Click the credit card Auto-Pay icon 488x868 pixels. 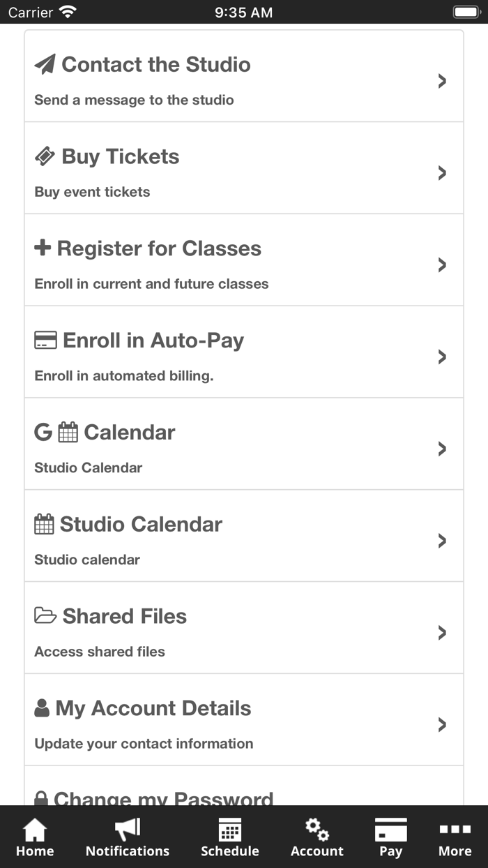45,341
